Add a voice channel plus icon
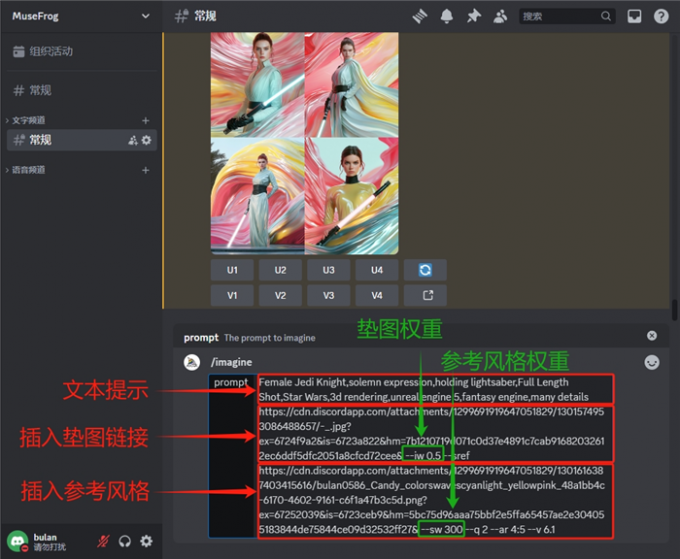Viewport: 680px width, 559px height. click(x=146, y=170)
